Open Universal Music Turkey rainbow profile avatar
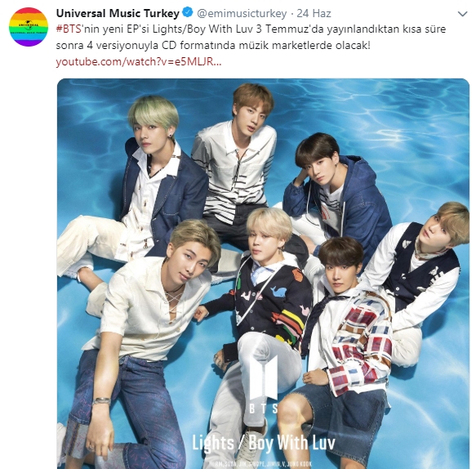This screenshot has width=476, height=469. coord(29,27)
